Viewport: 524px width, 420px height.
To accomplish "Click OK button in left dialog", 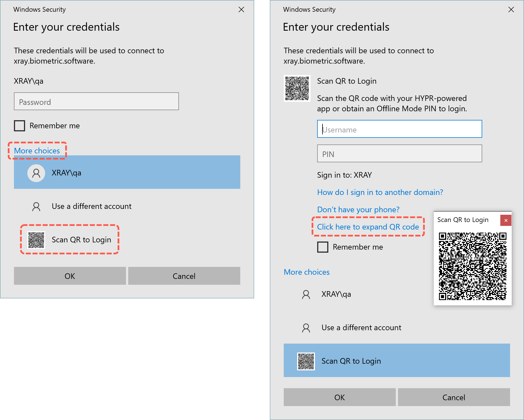I will click(x=70, y=276).
